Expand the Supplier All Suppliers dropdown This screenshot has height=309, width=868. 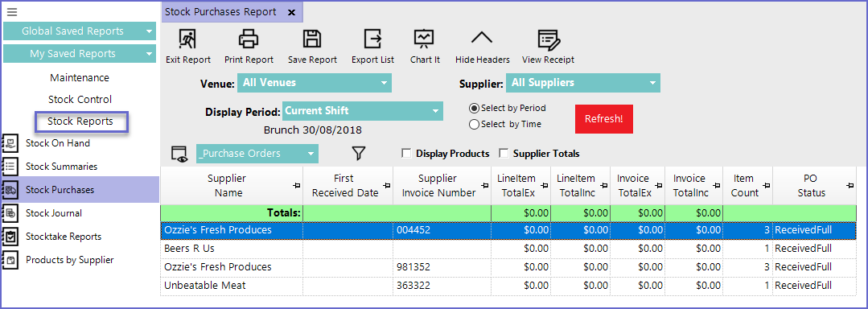coord(583,83)
